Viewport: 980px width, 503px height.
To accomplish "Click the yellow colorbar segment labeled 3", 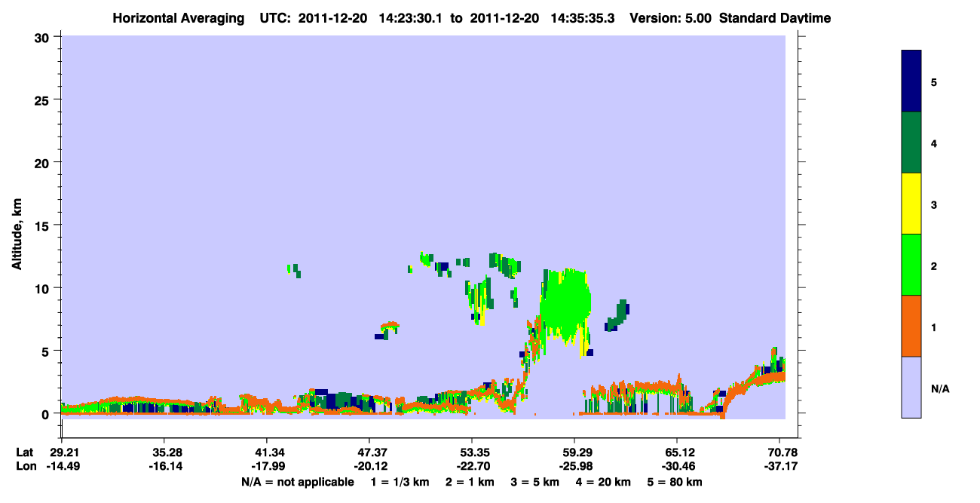I will pos(911,204).
